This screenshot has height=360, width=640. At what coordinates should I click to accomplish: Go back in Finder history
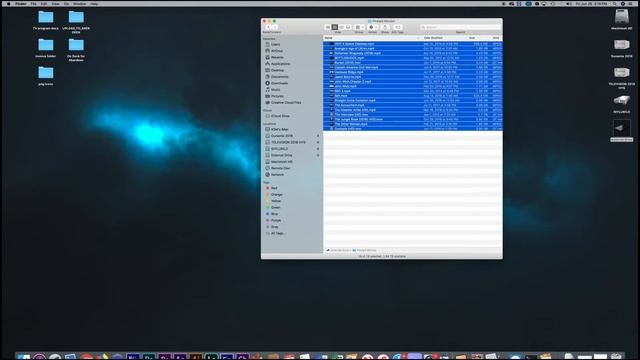coord(268,27)
